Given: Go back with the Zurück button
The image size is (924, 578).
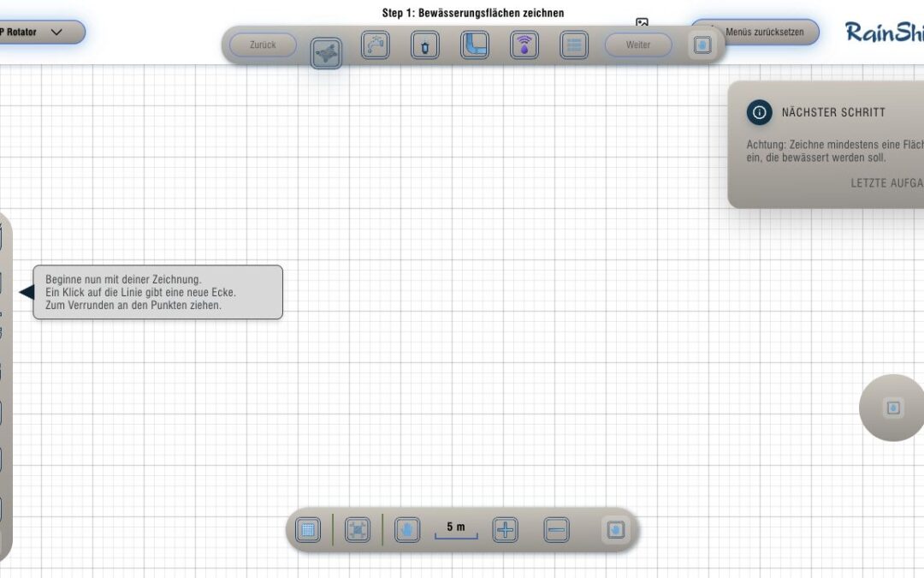Looking at the screenshot, I should pyautogui.click(x=263, y=45).
